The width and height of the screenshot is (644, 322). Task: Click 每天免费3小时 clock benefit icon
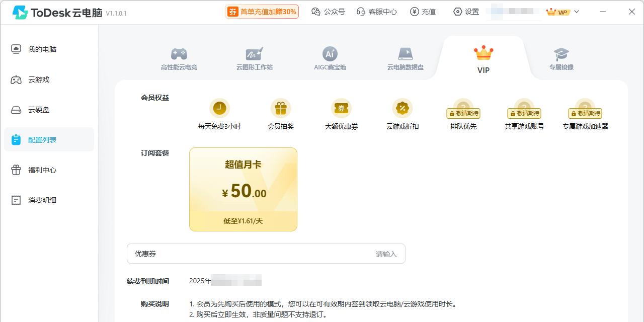pos(219,108)
